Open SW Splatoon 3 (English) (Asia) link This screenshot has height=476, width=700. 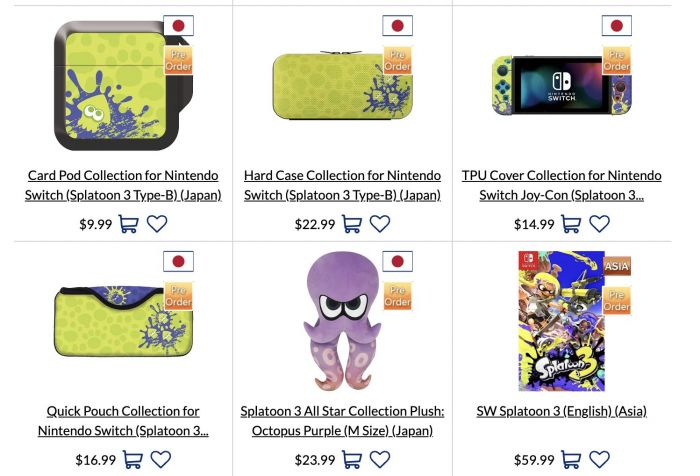tap(562, 411)
